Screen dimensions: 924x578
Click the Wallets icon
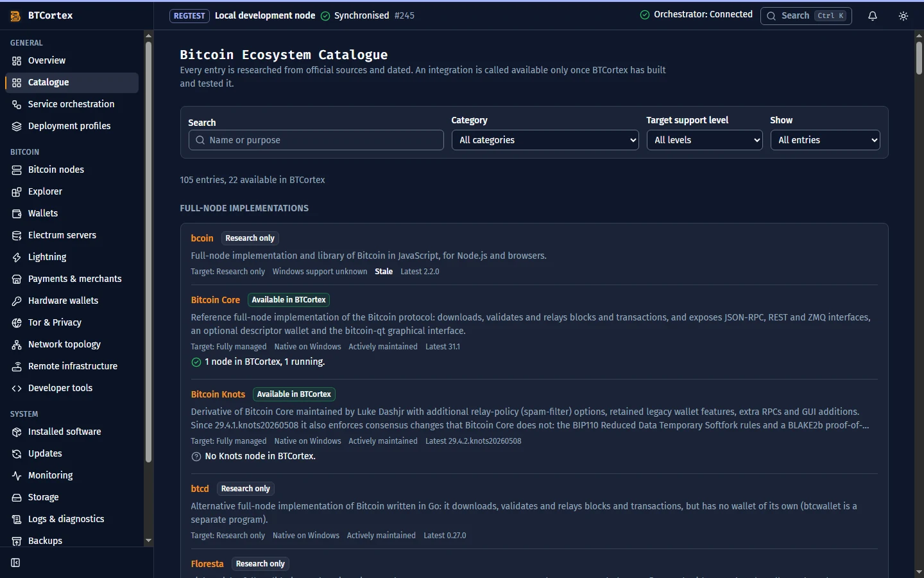click(17, 213)
